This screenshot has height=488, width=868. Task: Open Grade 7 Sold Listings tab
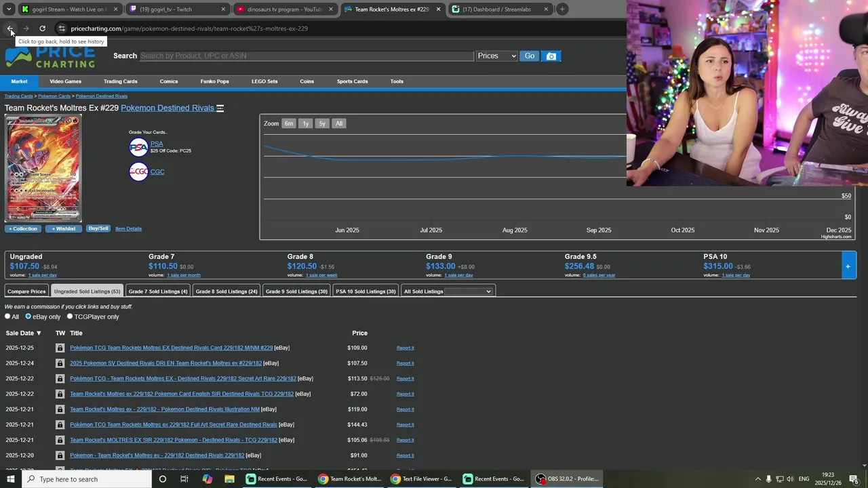158,291
